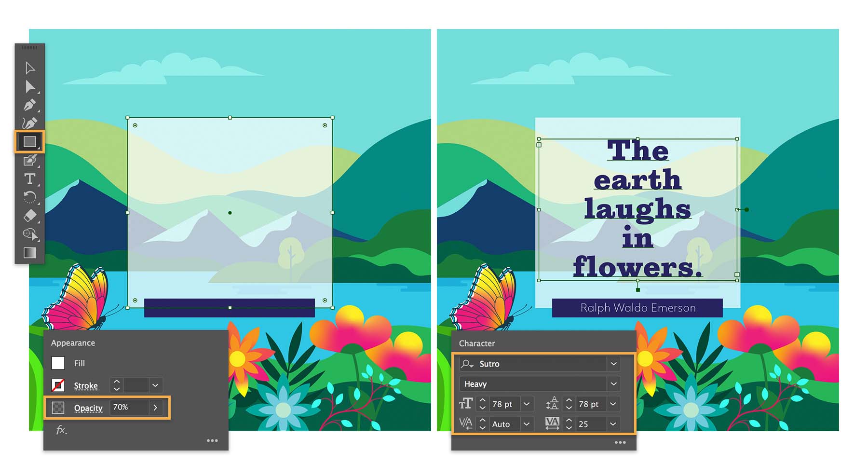
Task: Open the Heavy font style dropdown
Action: [x=613, y=384]
